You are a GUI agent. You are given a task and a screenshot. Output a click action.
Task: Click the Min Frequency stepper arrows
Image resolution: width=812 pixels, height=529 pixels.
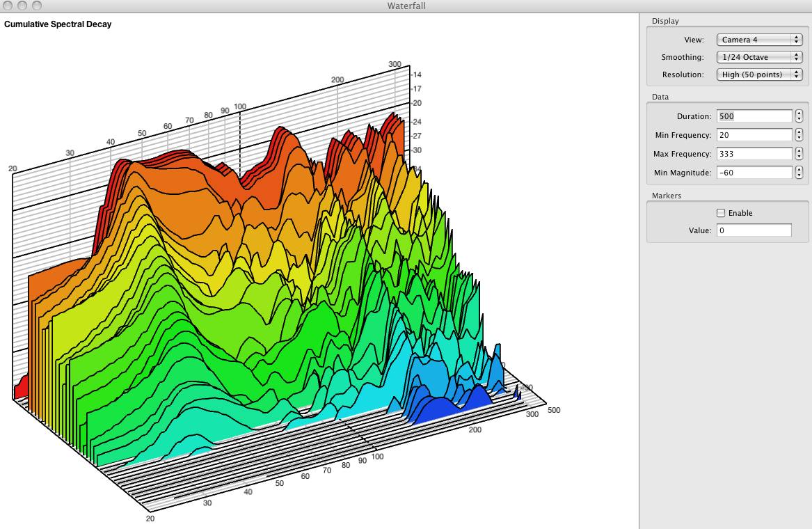(x=799, y=135)
